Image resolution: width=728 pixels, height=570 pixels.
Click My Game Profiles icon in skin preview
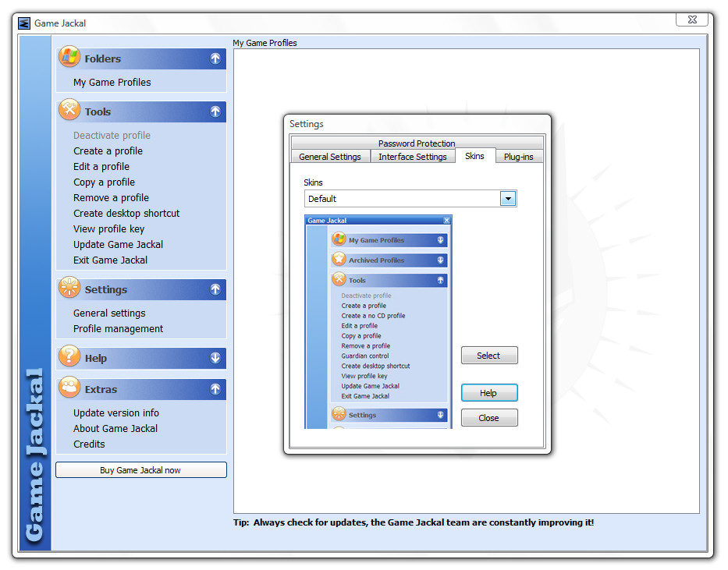[339, 239]
